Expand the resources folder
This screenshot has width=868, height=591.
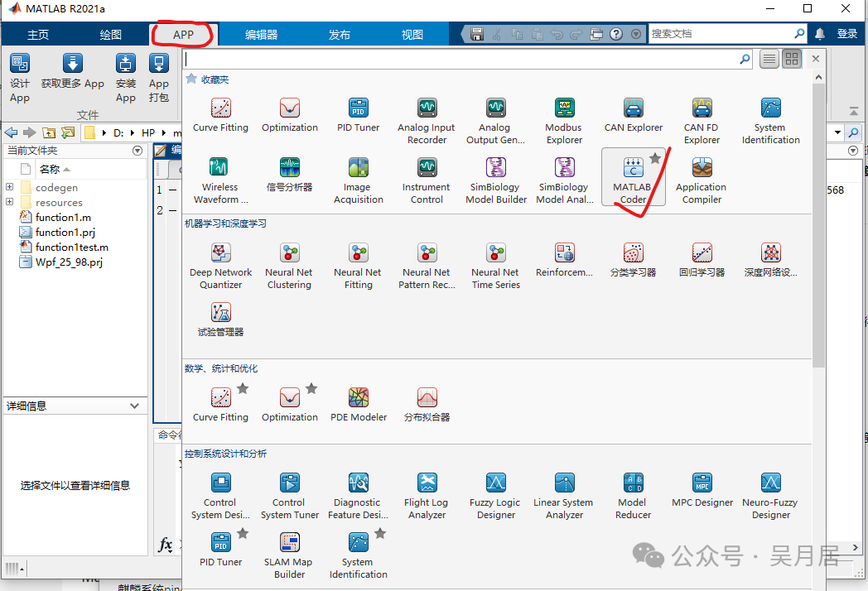tap(9, 202)
